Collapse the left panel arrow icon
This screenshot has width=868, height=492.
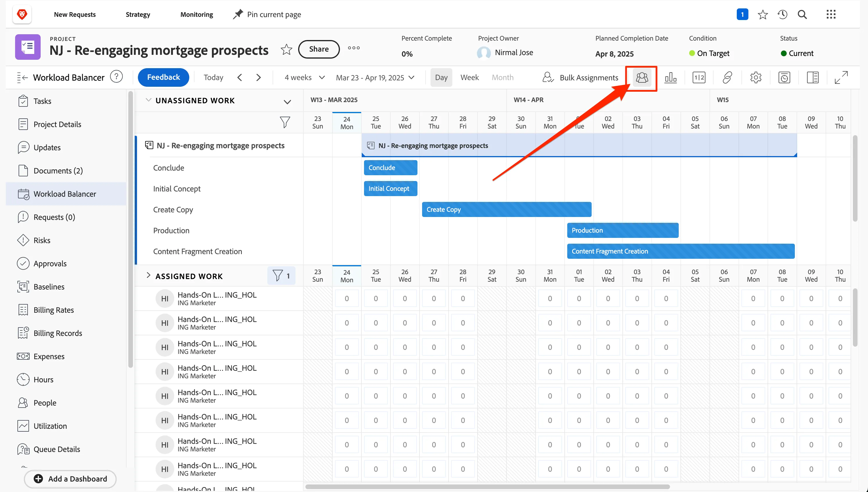point(22,78)
